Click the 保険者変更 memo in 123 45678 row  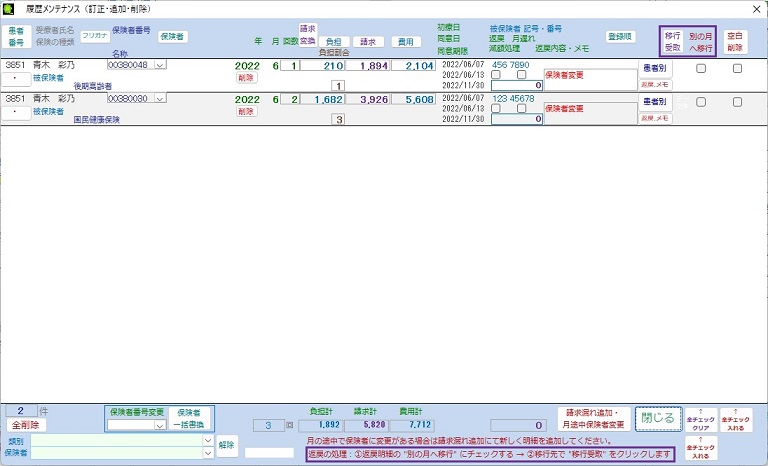point(590,113)
